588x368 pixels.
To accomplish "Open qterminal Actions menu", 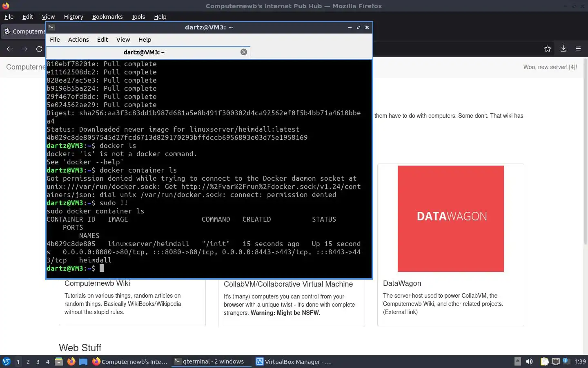I will point(78,40).
